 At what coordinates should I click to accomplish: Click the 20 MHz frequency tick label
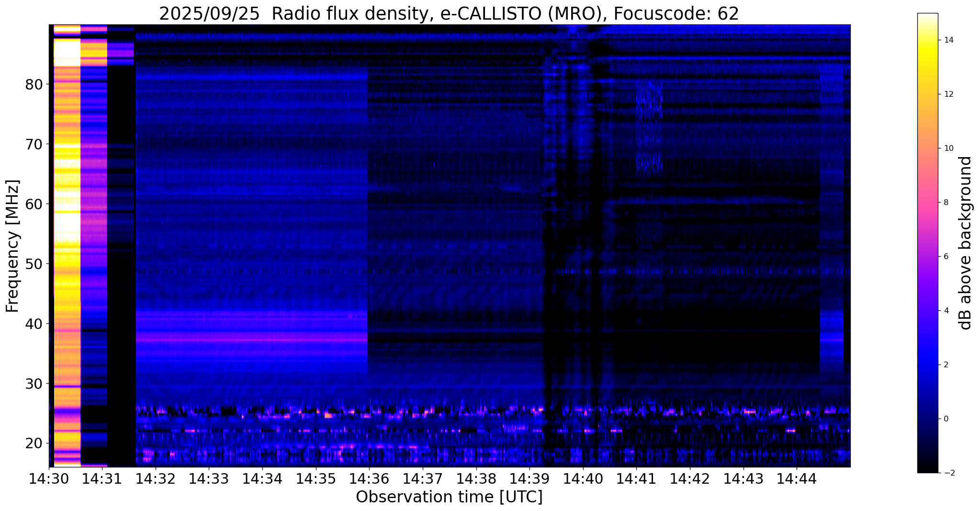coord(34,443)
